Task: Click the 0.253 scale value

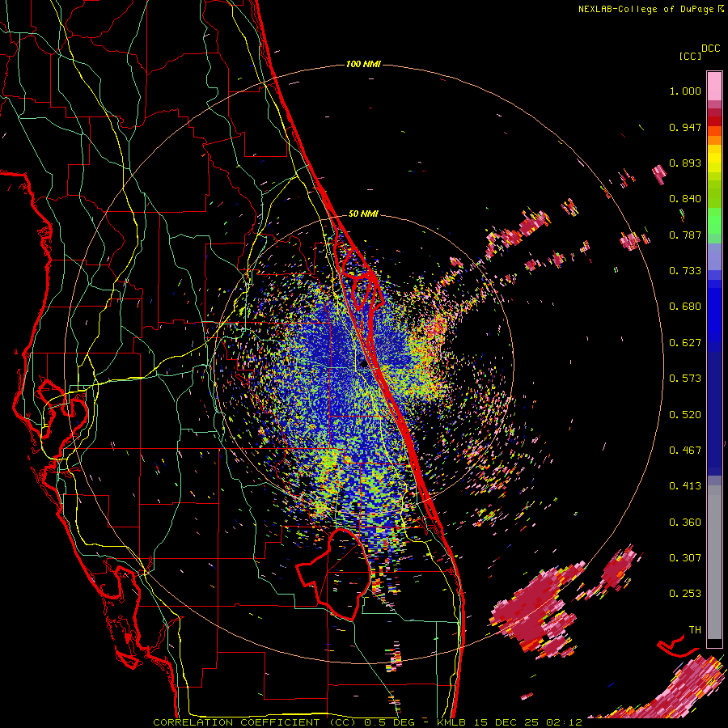Action: point(685,594)
